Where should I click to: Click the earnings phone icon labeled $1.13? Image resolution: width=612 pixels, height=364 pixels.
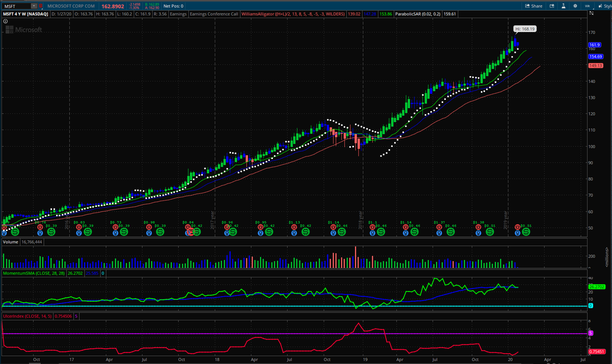pyautogui.click(x=293, y=227)
